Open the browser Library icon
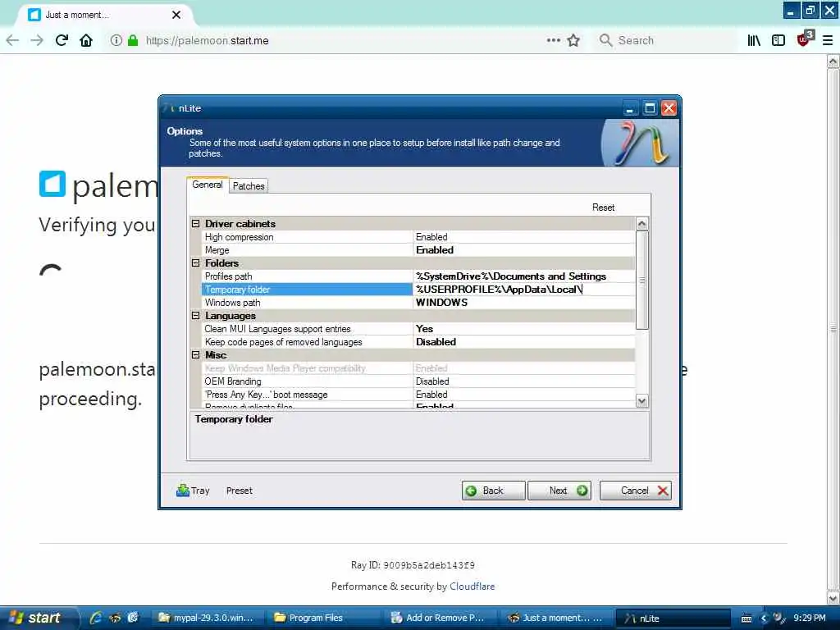This screenshot has width=840, height=630. point(754,40)
